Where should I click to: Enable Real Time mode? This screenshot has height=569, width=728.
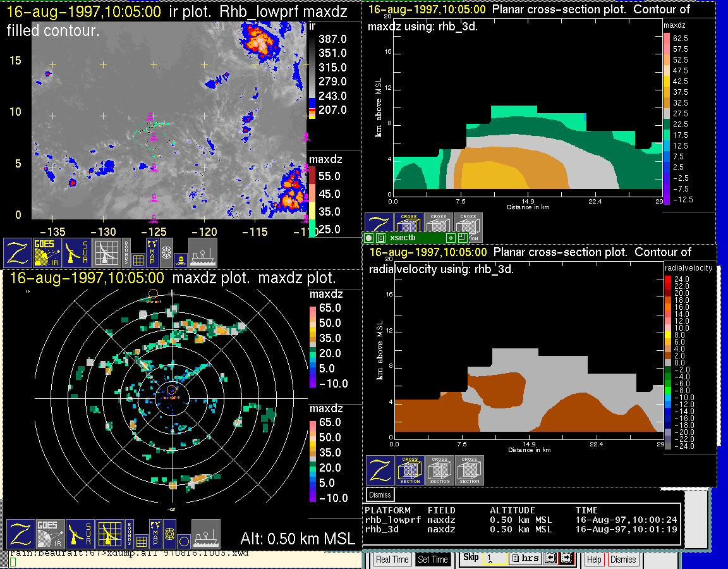pos(392,560)
